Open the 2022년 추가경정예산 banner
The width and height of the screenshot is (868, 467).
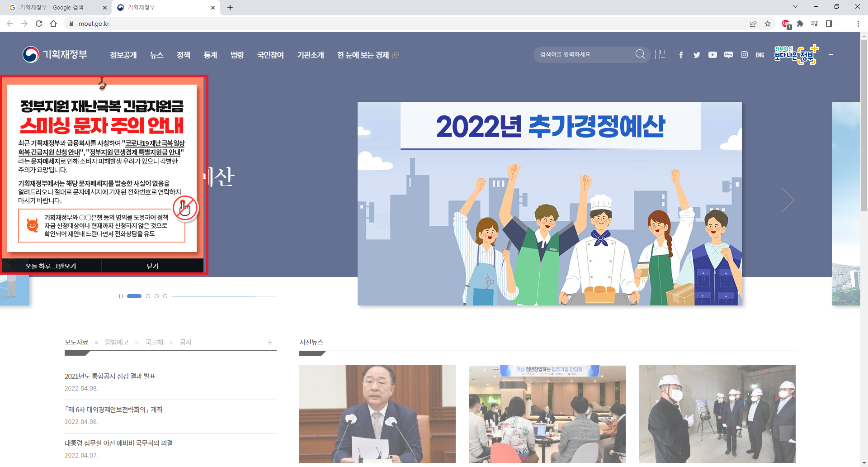tap(550, 204)
